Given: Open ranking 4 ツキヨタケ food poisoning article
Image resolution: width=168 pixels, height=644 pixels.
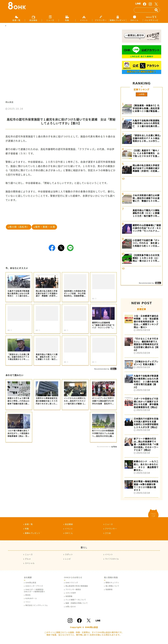Looking at the screenshot, I should 141,153.
